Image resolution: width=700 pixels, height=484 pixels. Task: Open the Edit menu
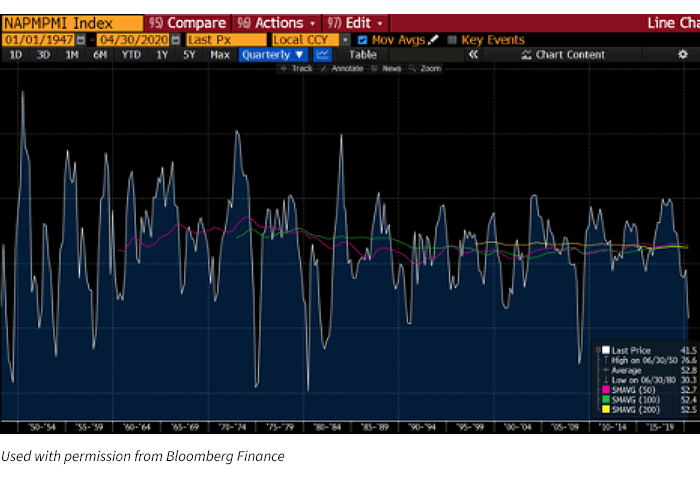tap(350, 23)
